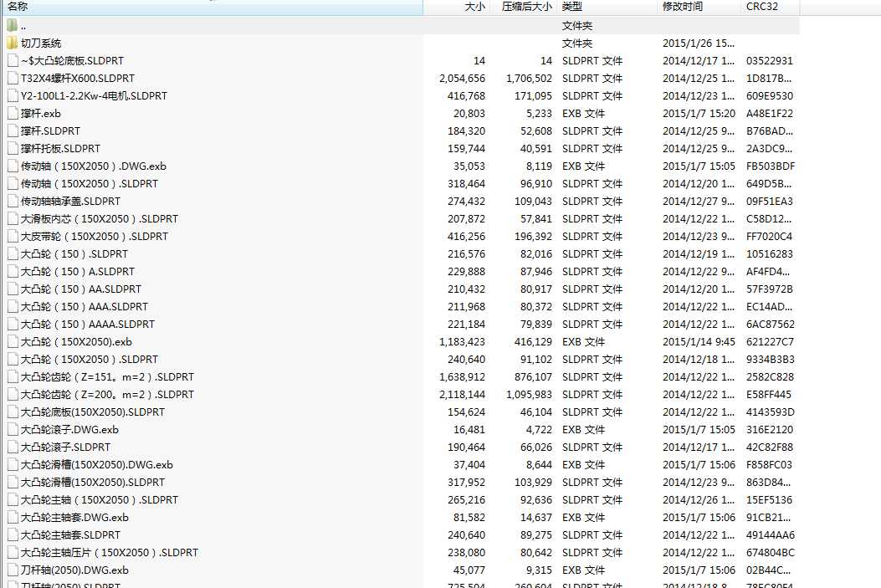
Task: Select file name 大凸轮滑槽(150X2050).SLDPRT
Action: click(93, 483)
